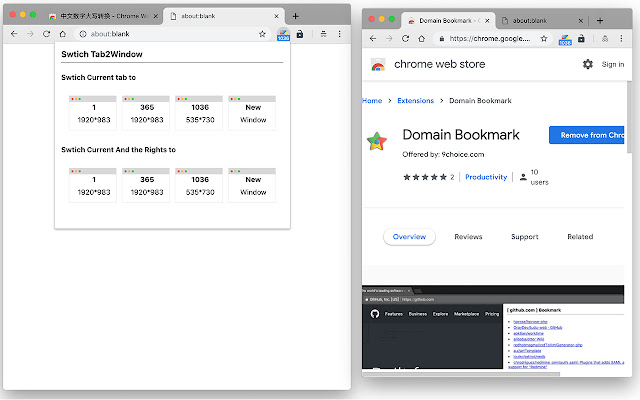Select about:blank tab in right window
The image size is (640, 400).
point(541,21)
